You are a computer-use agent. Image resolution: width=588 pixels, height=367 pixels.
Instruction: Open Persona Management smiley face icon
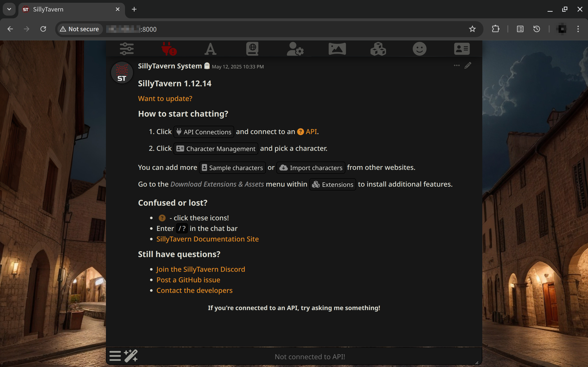tap(420, 49)
